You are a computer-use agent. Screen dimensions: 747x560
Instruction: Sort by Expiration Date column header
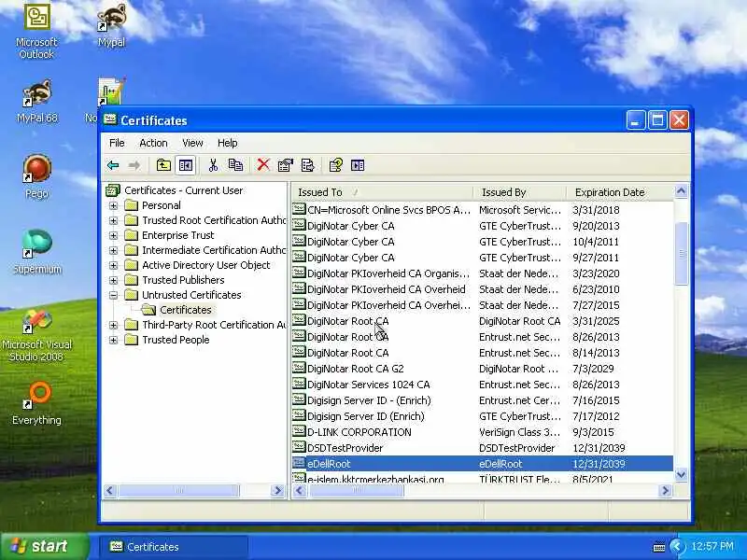tap(620, 192)
